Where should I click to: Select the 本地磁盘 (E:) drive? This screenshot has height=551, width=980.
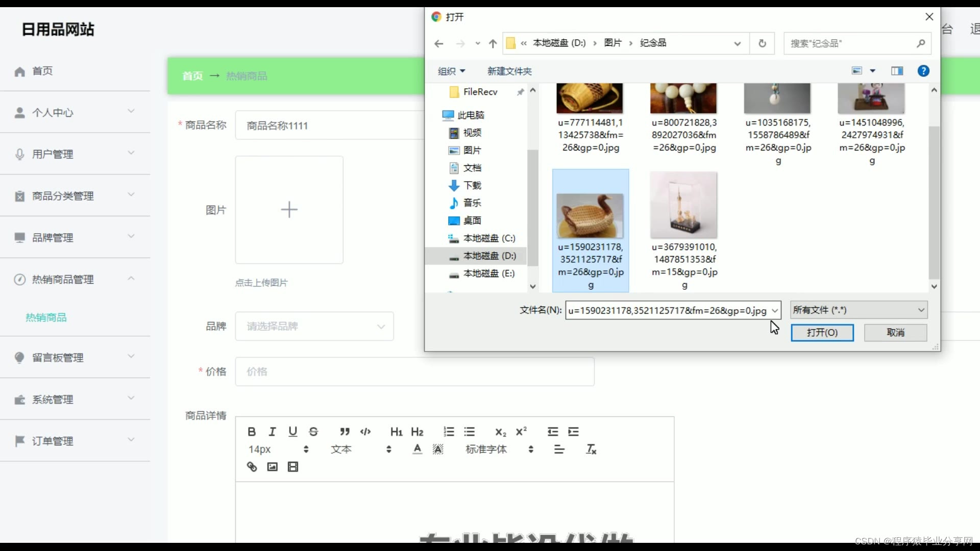tap(488, 273)
